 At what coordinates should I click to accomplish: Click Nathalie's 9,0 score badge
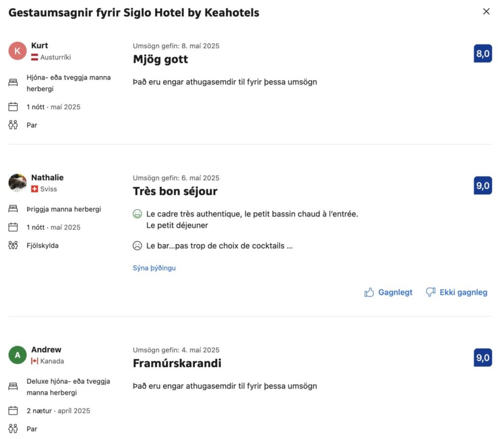[x=483, y=186]
